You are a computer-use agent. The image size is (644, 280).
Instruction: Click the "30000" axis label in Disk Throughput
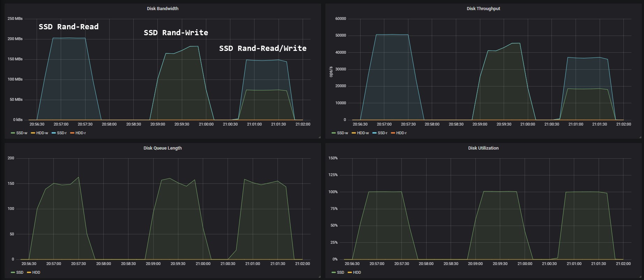(341, 69)
